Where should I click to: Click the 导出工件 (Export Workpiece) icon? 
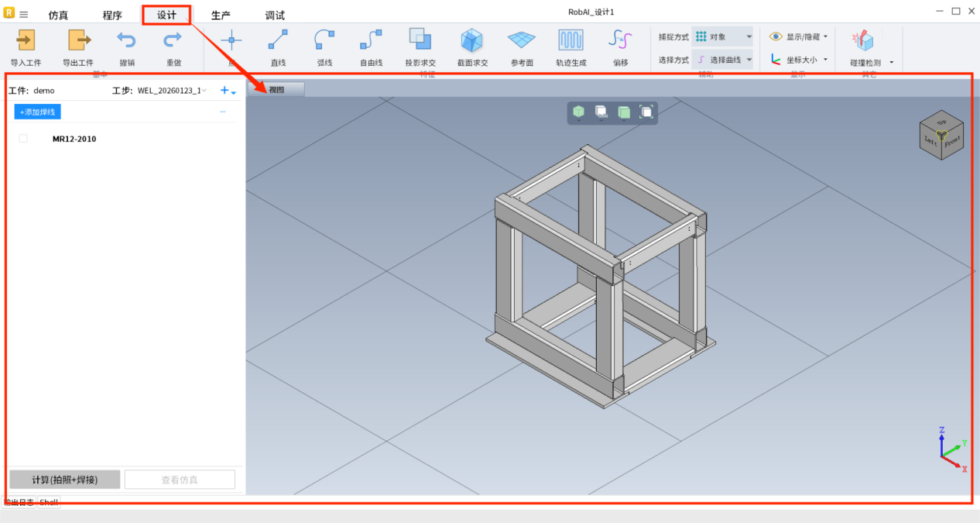point(78,40)
